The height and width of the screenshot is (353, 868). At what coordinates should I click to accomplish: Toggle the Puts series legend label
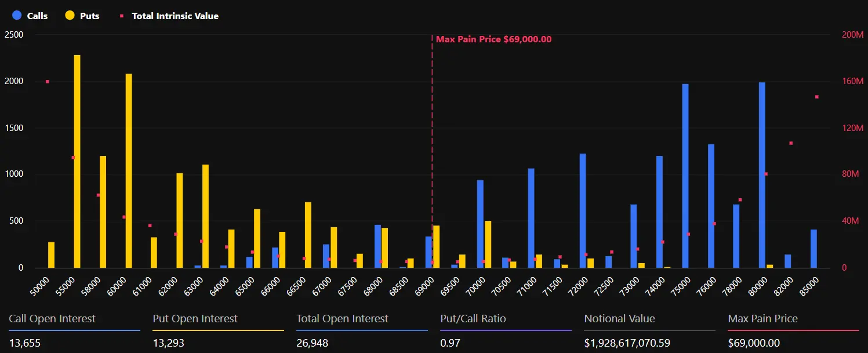coord(89,16)
